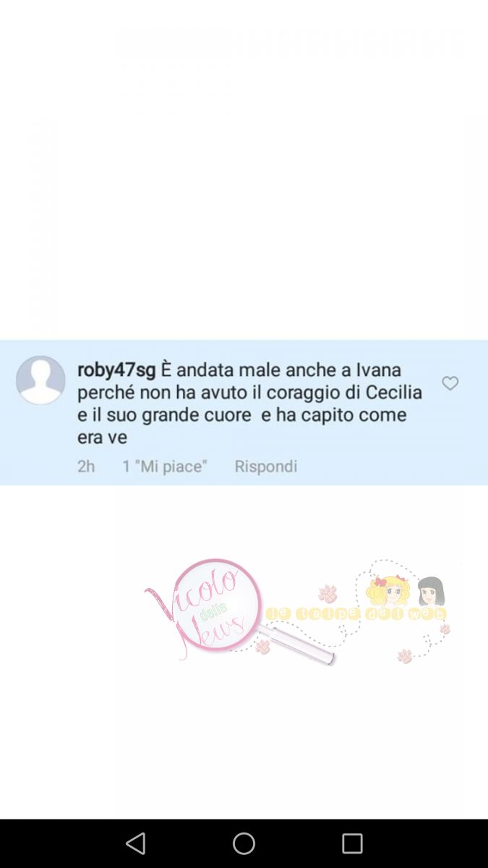The width and height of the screenshot is (488, 868).
Task: Tap the yellow 'le talpe del web' text
Action: click(356, 614)
